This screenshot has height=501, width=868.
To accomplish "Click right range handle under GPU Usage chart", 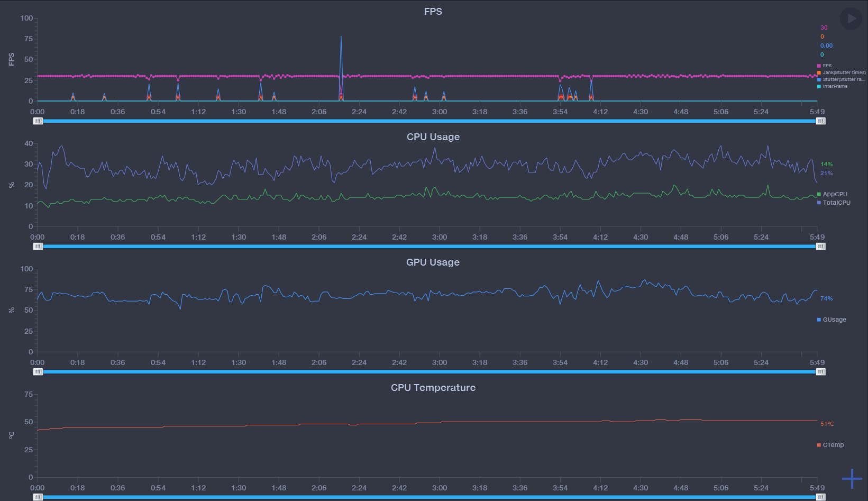I will 820,372.
